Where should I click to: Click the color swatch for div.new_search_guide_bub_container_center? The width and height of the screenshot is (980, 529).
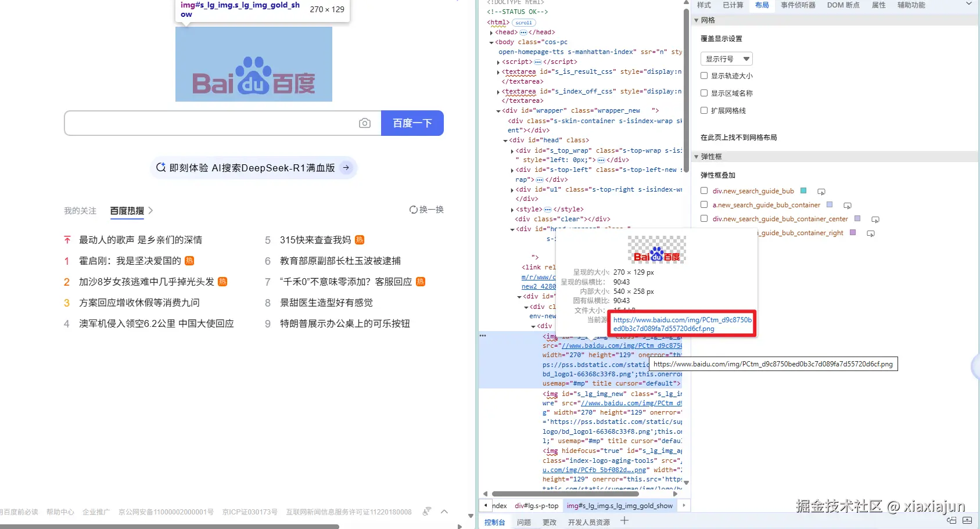[x=857, y=218]
